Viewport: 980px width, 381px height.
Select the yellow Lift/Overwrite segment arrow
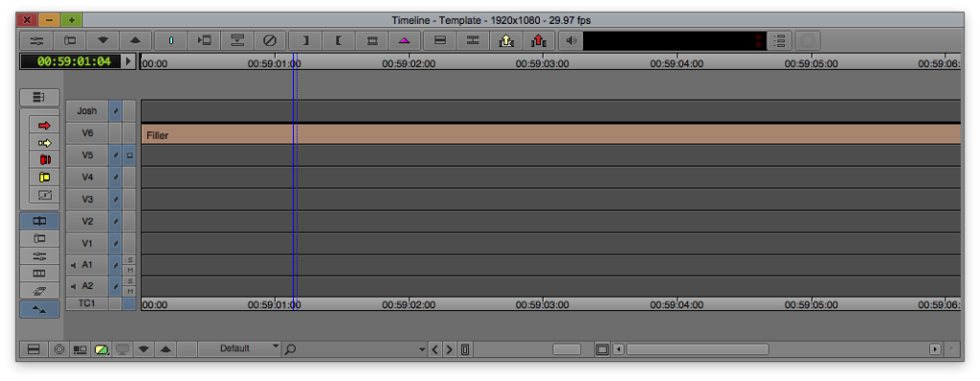pos(44,144)
